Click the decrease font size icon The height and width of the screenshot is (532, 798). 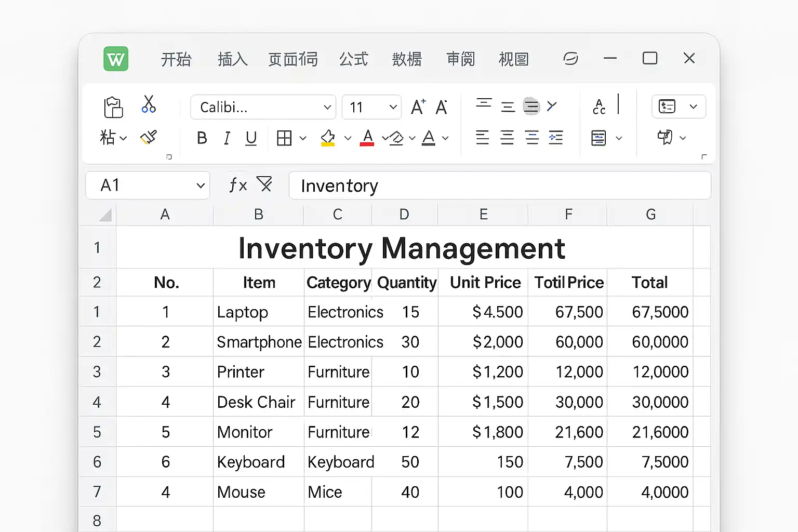[x=442, y=107]
